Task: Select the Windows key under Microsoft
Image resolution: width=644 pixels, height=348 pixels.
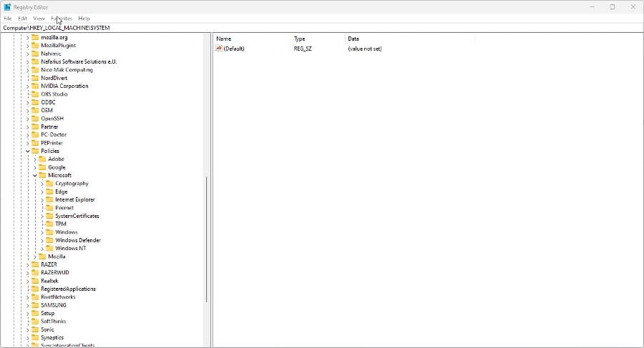Action: 67,232
